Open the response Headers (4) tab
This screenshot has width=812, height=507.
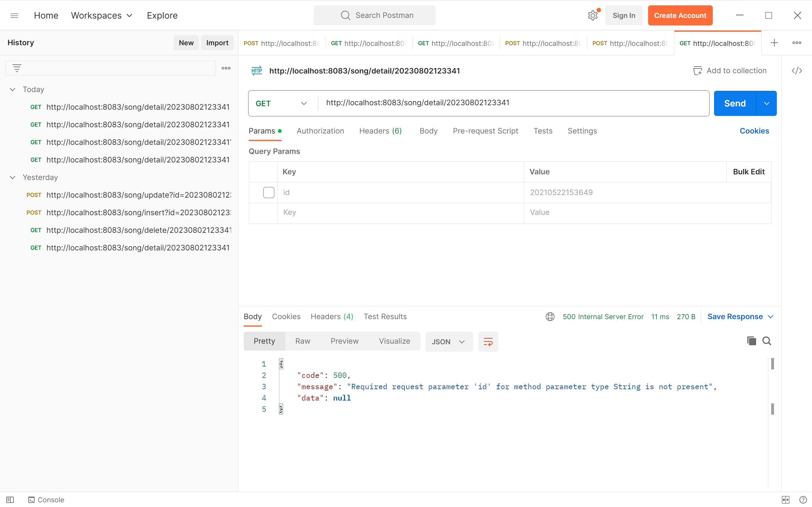tap(332, 317)
